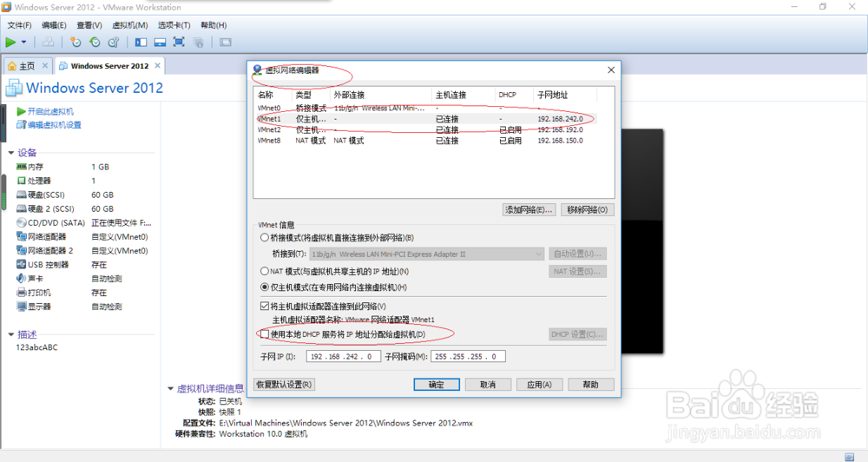
Task: Click the 硬盘(SCSI) disk icon
Action: pyautogui.click(x=22, y=195)
